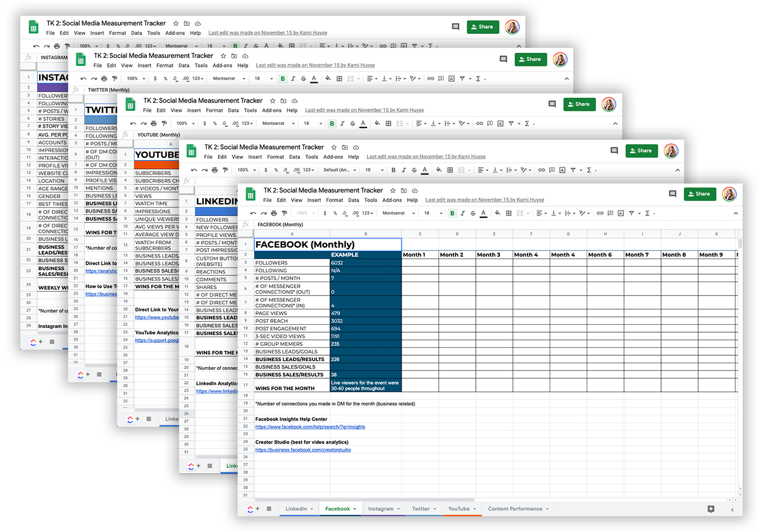This screenshot has width=763, height=532.
Task: Open the last edit link in Facebook window
Action: (485, 200)
